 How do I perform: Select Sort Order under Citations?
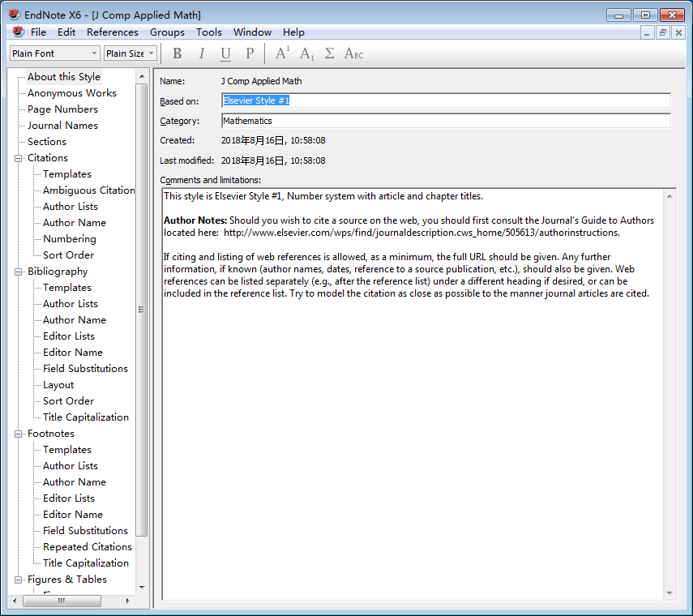click(69, 255)
